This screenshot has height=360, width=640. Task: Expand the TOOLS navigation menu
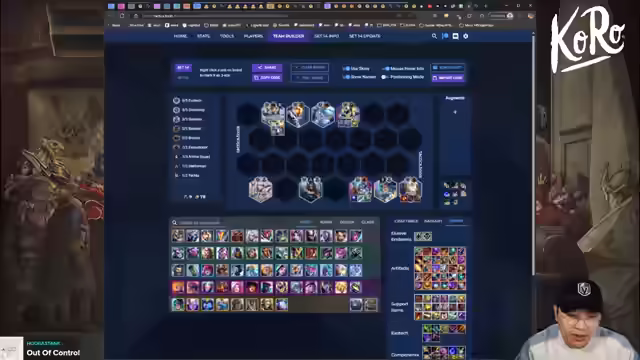coord(227,36)
